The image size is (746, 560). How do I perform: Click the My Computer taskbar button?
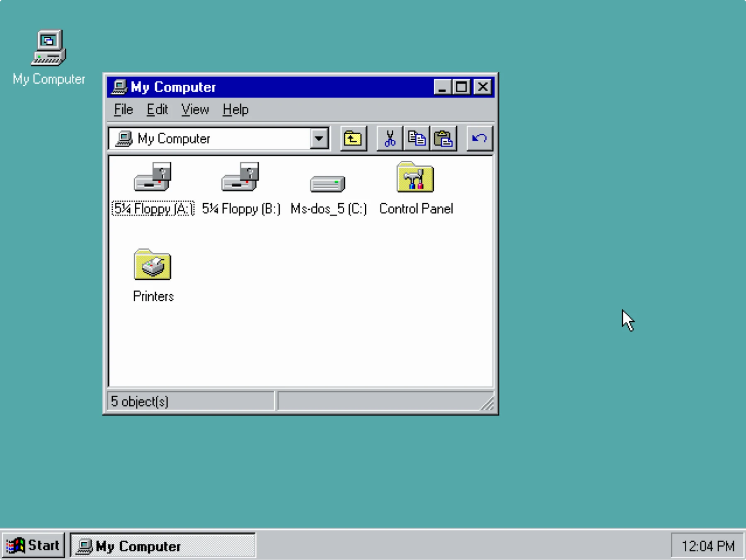pos(162,546)
